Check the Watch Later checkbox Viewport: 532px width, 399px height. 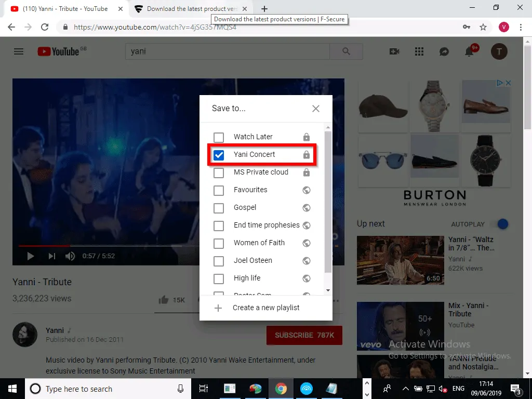click(219, 137)
